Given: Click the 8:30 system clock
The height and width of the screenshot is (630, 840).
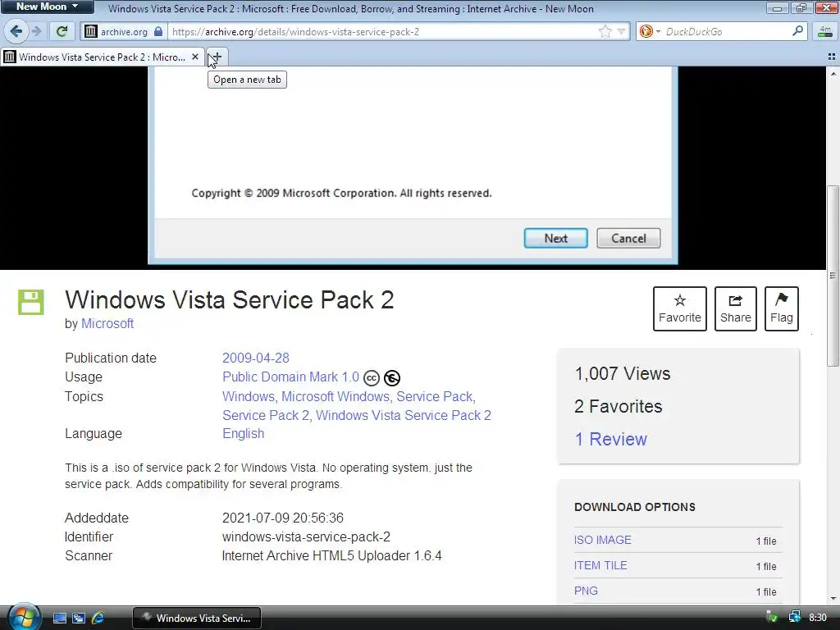Looking at the screenshot, I should click(x=818, y=618).
